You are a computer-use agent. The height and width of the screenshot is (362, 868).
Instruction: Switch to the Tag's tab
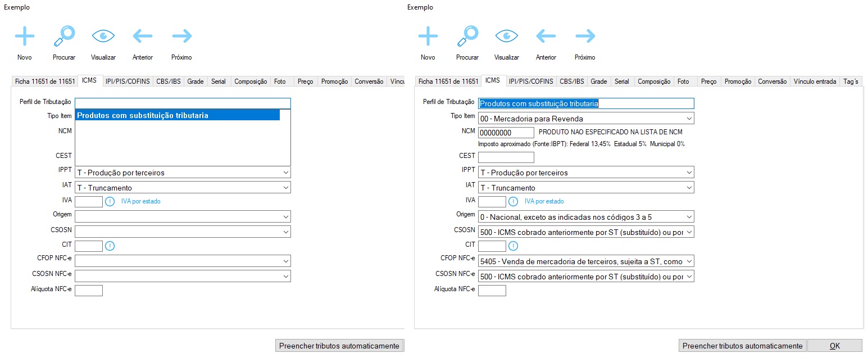851,82
